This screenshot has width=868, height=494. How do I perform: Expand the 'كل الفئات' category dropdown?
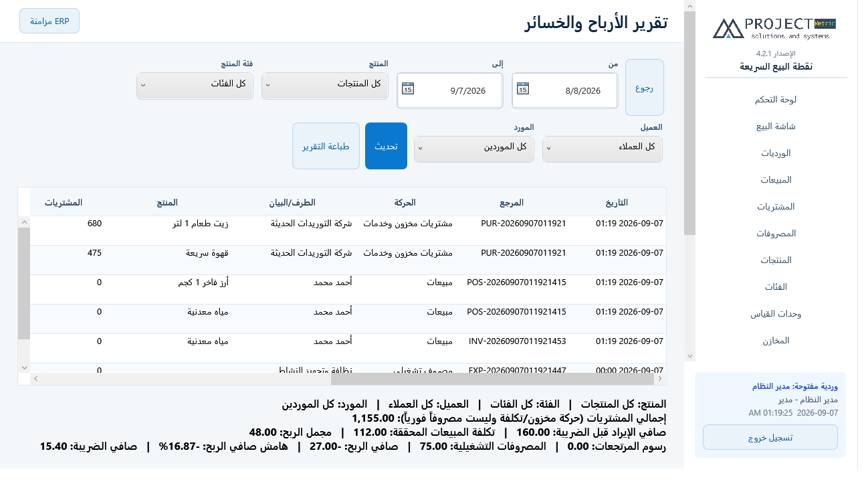click(195, 86)
